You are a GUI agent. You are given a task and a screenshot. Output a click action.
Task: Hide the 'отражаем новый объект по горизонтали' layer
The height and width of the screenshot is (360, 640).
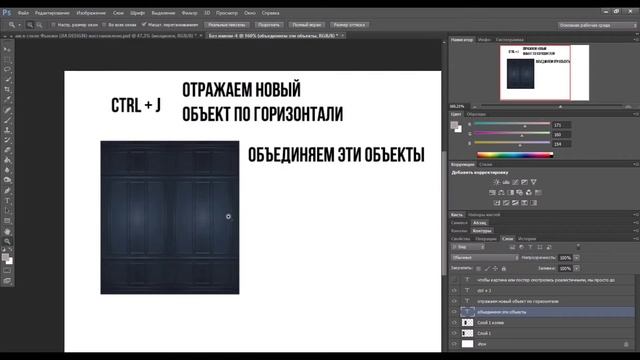pos(454,301)
